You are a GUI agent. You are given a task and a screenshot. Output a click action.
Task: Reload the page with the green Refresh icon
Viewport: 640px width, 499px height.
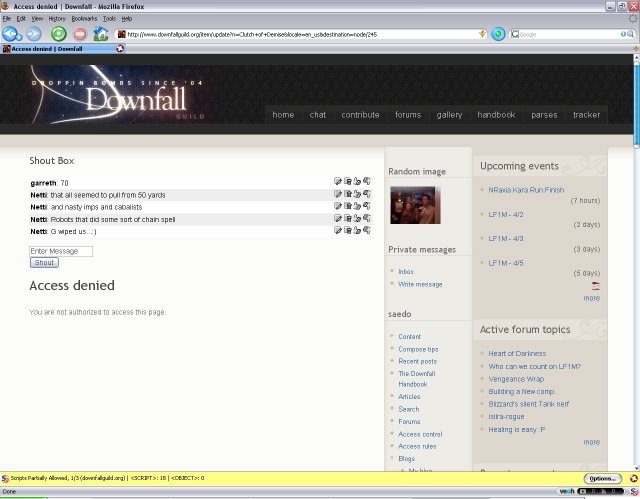pyautogui.click(x=58, y=34)
